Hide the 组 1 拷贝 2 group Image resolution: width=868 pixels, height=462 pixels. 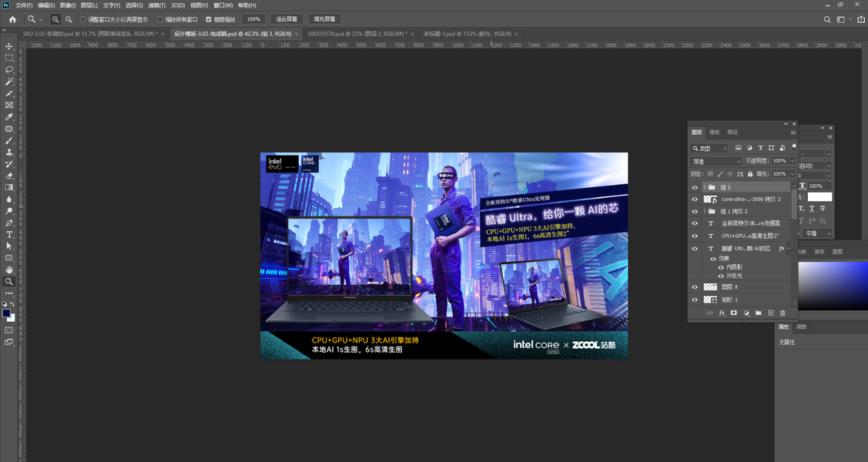pyautogui.click(x=695, y=211)
